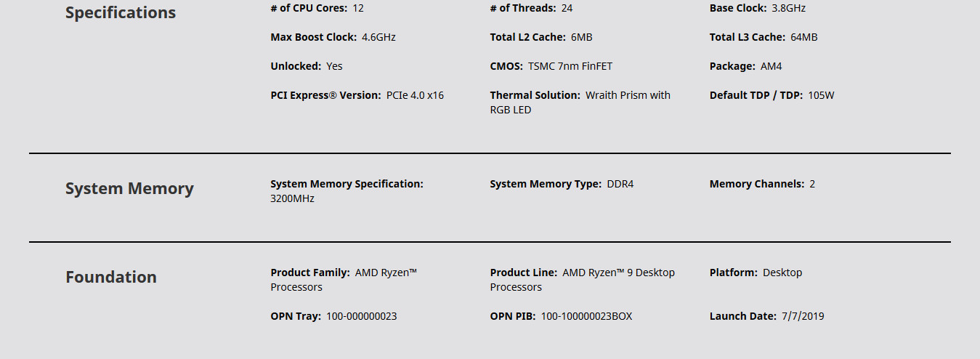This screenshot has width=980, height=359.
Task: Click the Launch Date 7/7/2019 entry
Action: click(x=766, y=316)
